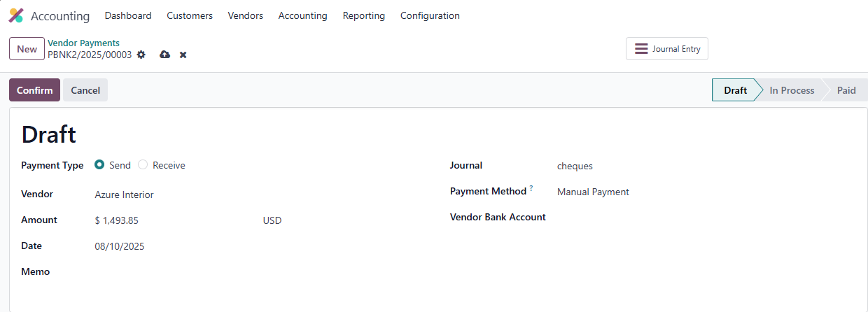
Task: Select the Send payment type radio
Action: [x=99, y=165]
